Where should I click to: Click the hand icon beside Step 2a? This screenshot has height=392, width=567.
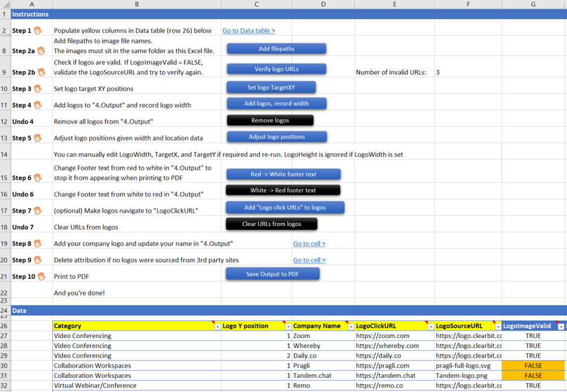[41, 51]
